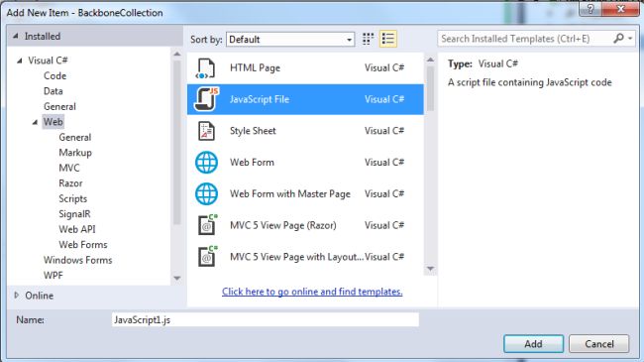
Task: Select the JavaScript File template text
Action: click(260, 99)
